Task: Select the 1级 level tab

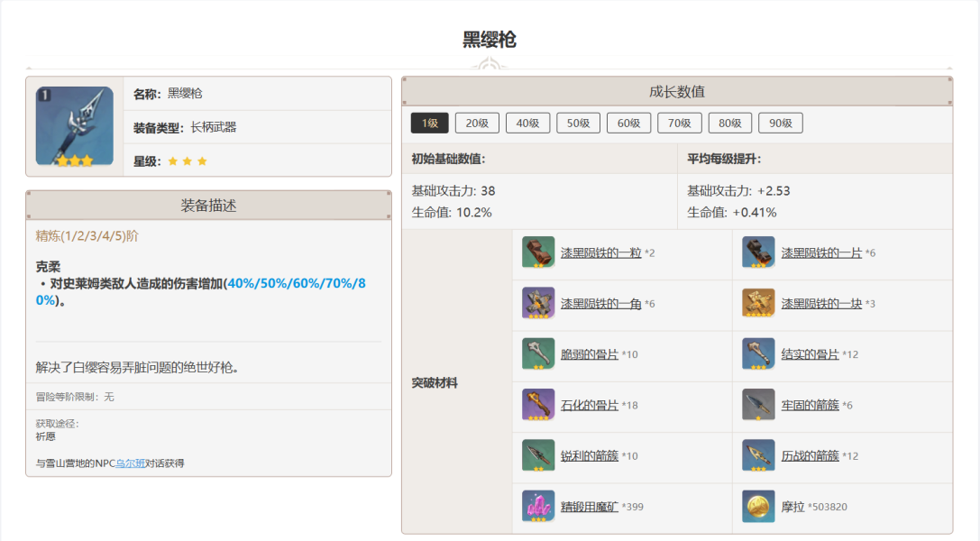Action: [429, 124]
